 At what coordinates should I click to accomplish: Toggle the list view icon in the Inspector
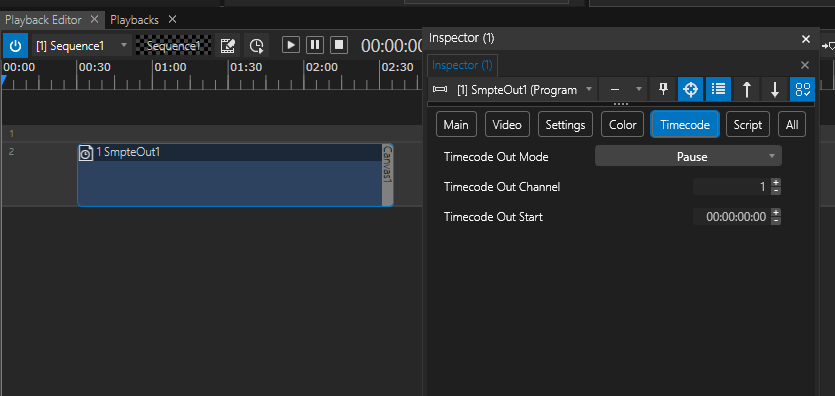point(718,89)
